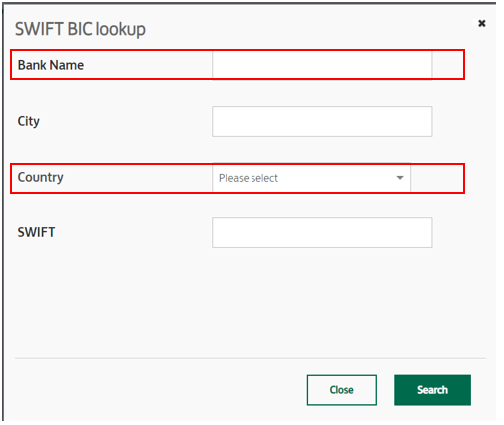Click into the City input box
Image resolution: width=504 pixels, height=425 pixels.
(321, 121)
